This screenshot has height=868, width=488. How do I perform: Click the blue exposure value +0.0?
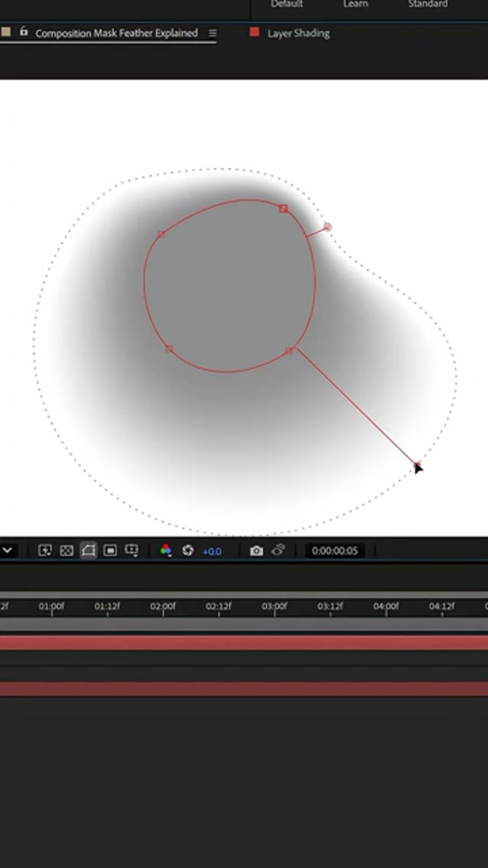point(211,551)
